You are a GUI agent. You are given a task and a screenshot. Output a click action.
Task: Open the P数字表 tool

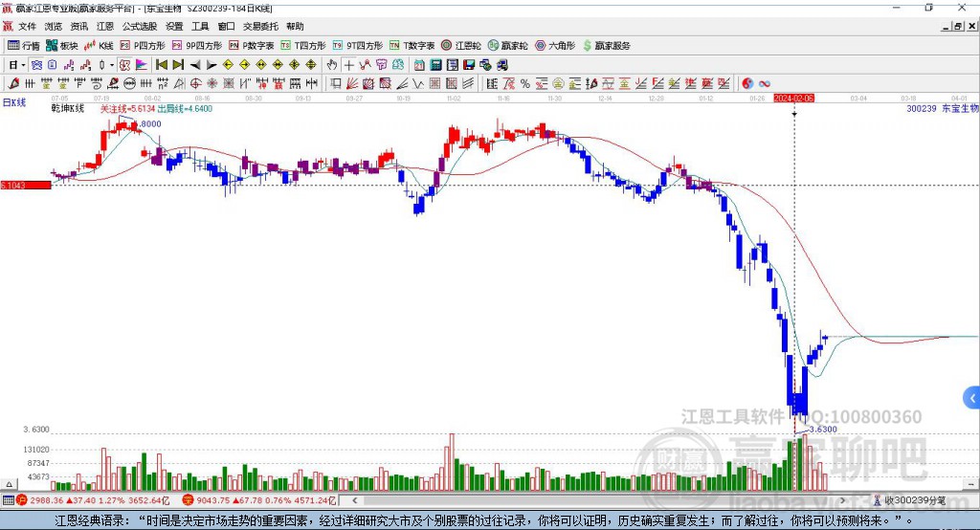coord(252,46)
